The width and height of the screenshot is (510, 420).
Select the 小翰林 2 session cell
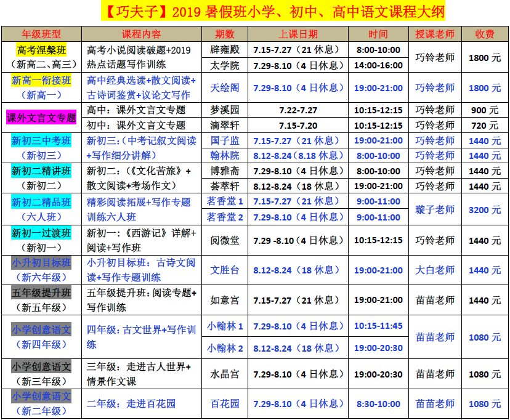(225, 348)
